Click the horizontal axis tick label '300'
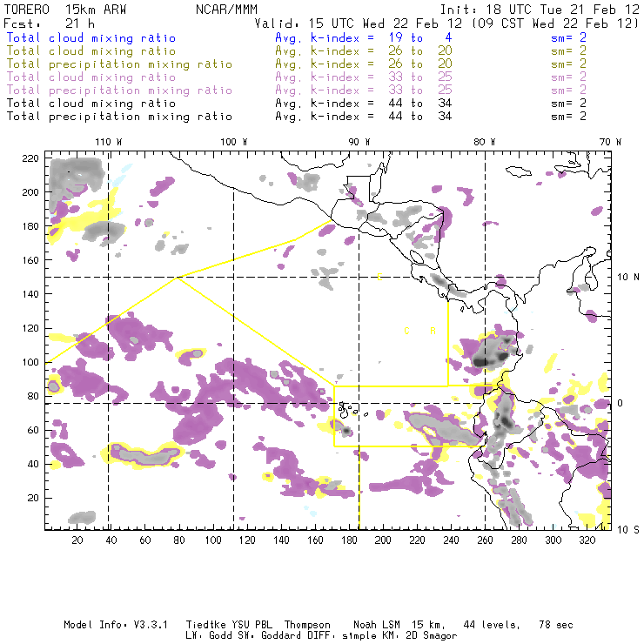644x644 pixels. pyautogui.click(x=553, y=540)
